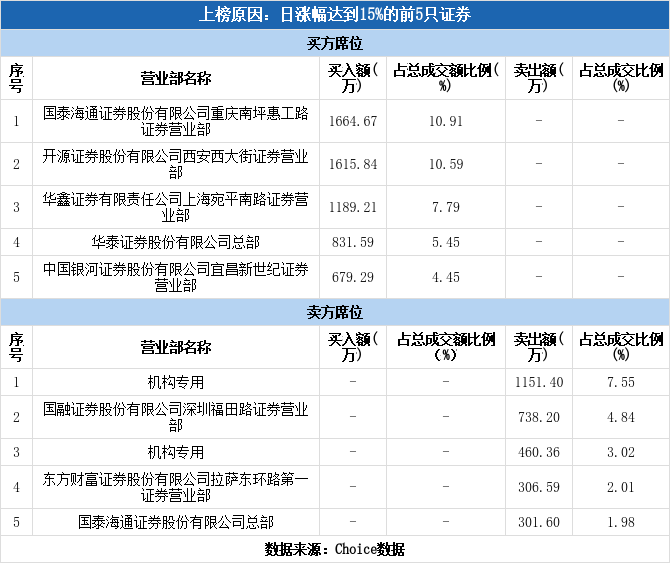
Task: Click 开源证券股份有限公司西安西大街证券营业部
Action: (x=176, y=164)
